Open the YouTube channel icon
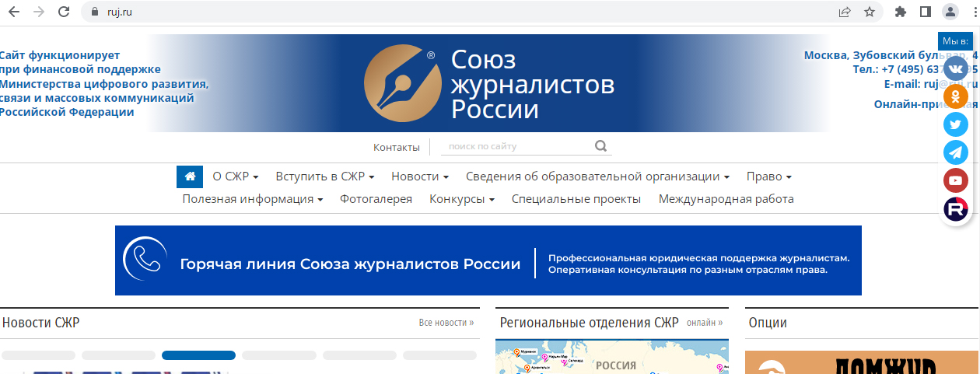 955,180
